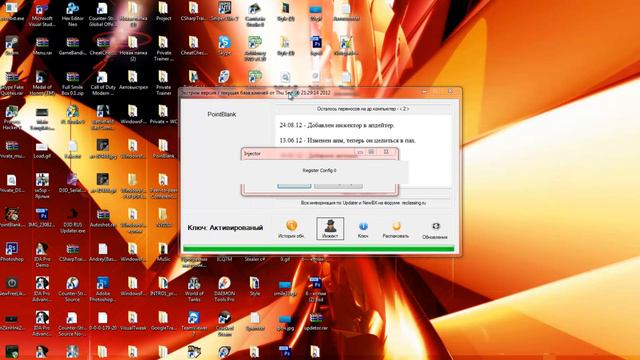Click the remaining transfers counter text
The height and width of the screenshot is (360, 640).
point(363,109)
